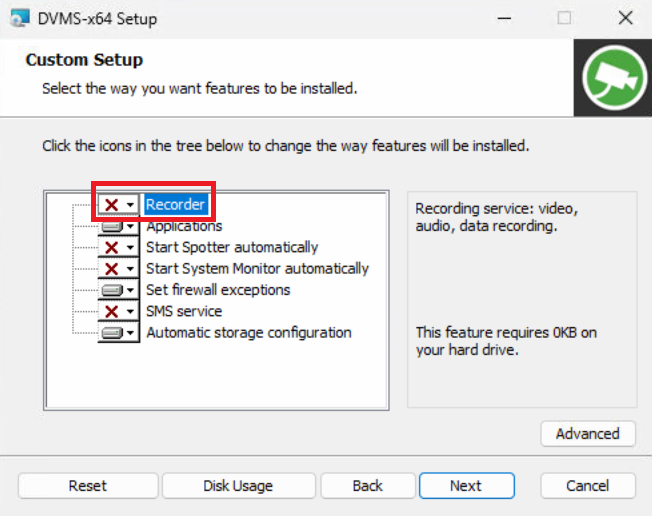Screen dimensions: 652x516
Task: Select Set firewall exceptions feature label
Action: click(x=218, y=290)
